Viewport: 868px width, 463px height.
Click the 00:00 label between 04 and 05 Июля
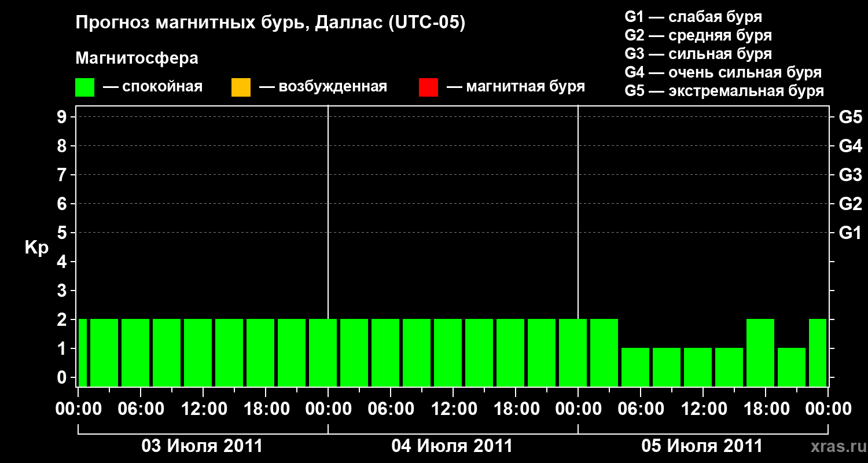coord(578,409)
